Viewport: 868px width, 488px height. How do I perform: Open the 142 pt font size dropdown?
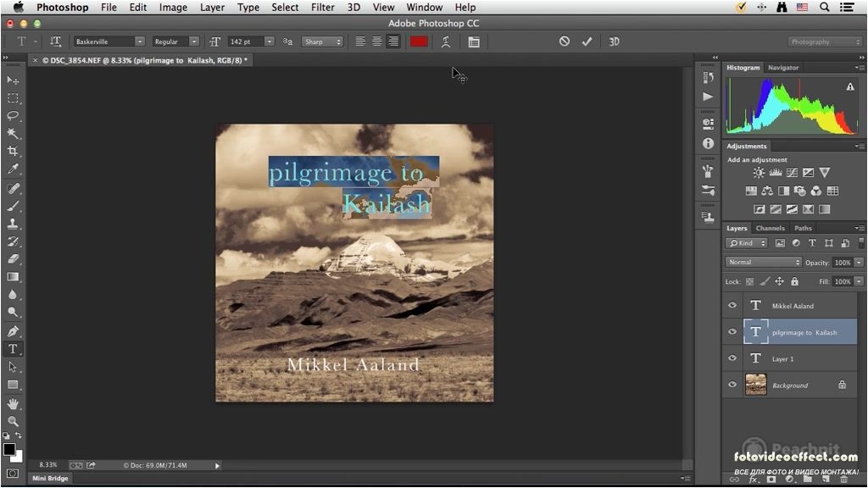pyautogui.click(x=270, y=42)
